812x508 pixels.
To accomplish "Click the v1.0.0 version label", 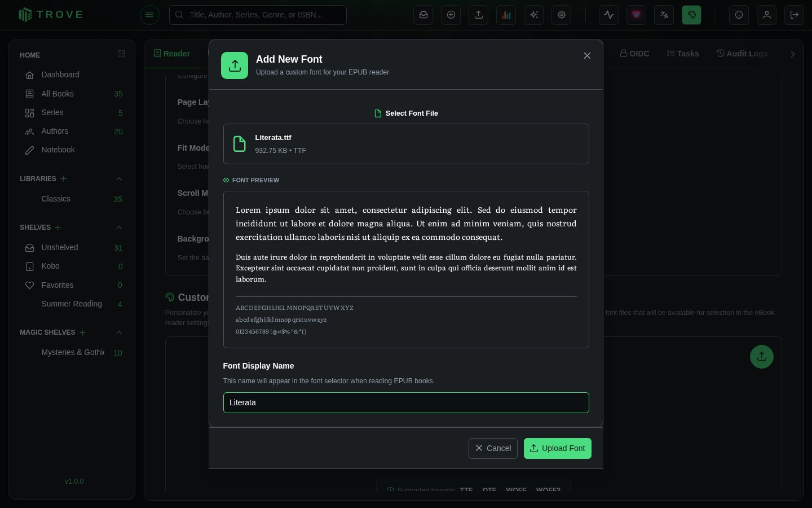I will click(x=74, y=481).
